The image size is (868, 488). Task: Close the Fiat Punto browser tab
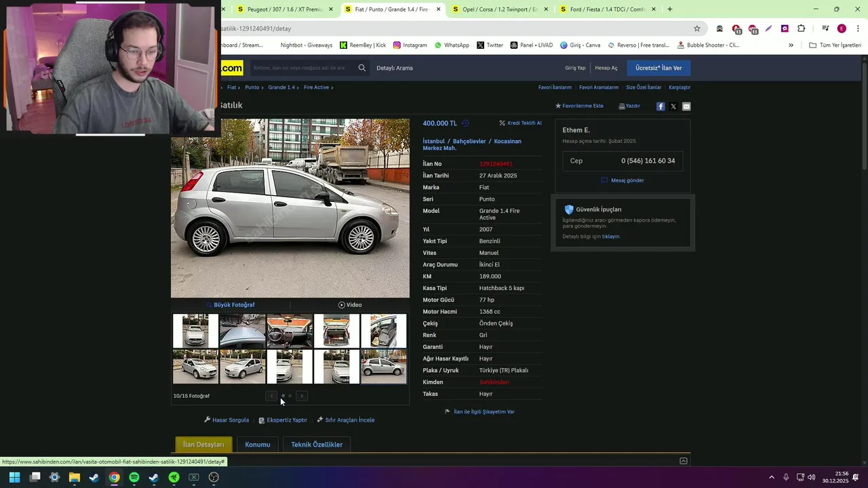(x=439, y=9)
